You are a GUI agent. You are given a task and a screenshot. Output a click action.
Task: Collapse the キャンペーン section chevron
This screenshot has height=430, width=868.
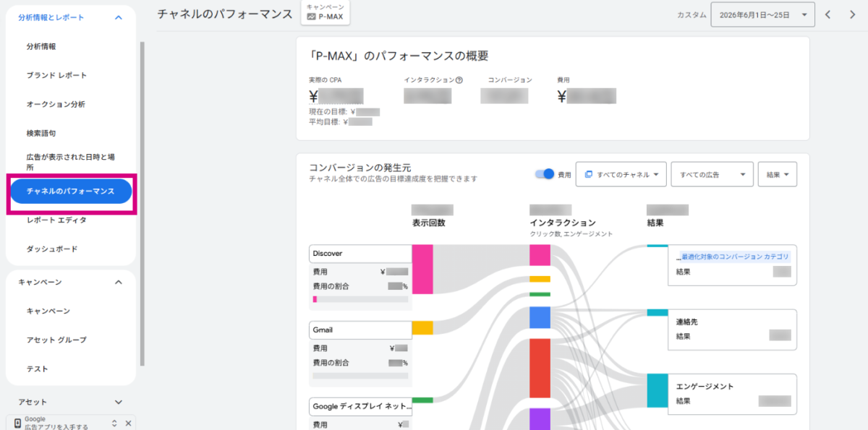(119, 282)
